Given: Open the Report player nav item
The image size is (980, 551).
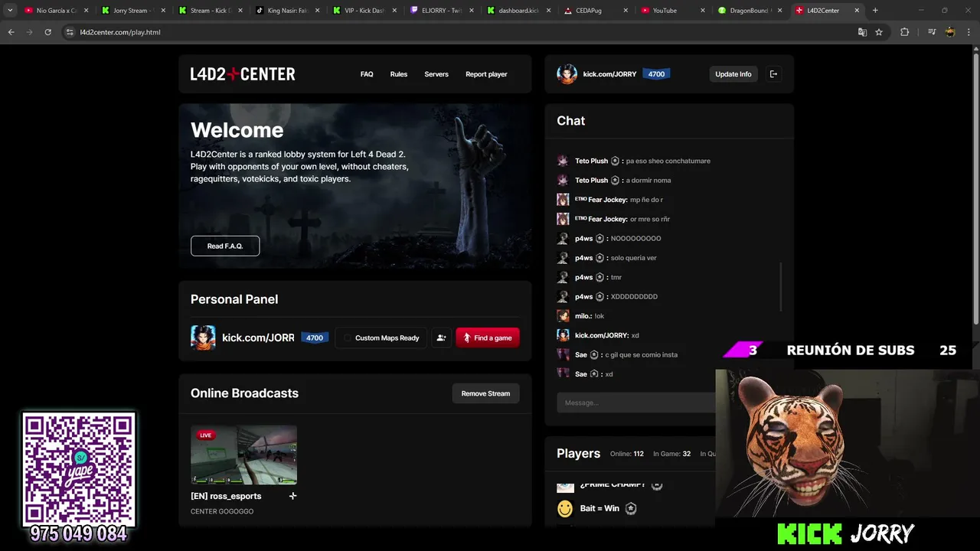Looking at the screenshot, I should click(x=486, y=74).
